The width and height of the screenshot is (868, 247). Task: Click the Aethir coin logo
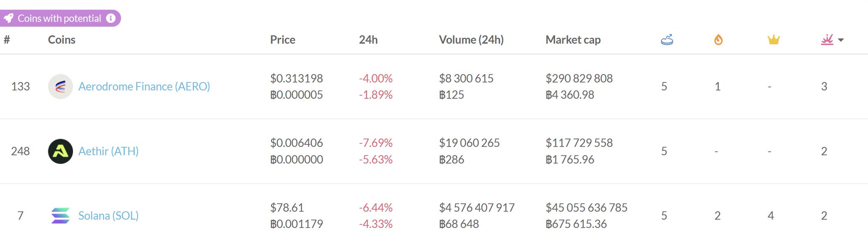tap(60, 152)
